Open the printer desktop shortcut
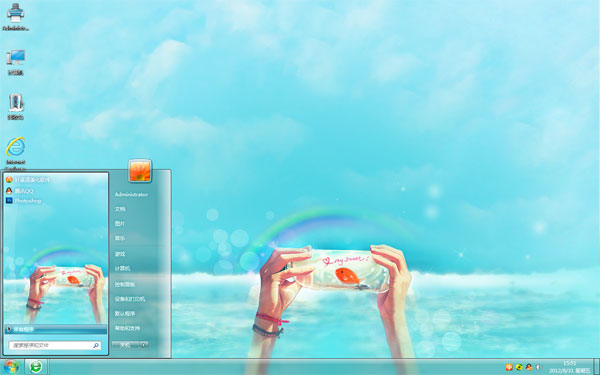The width and height of the screenshot is (600, 375). [x=16, y=16]
